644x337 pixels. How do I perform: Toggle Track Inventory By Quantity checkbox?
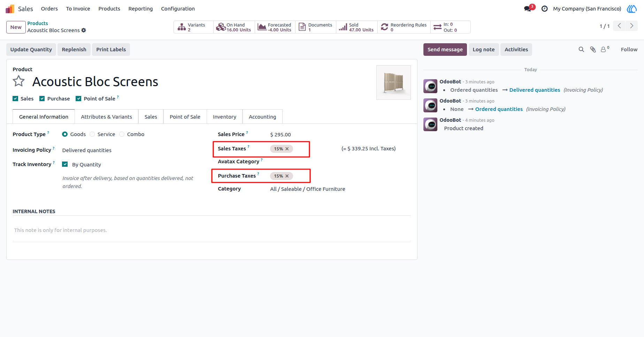pyautogui.click(x=65, y=164)
